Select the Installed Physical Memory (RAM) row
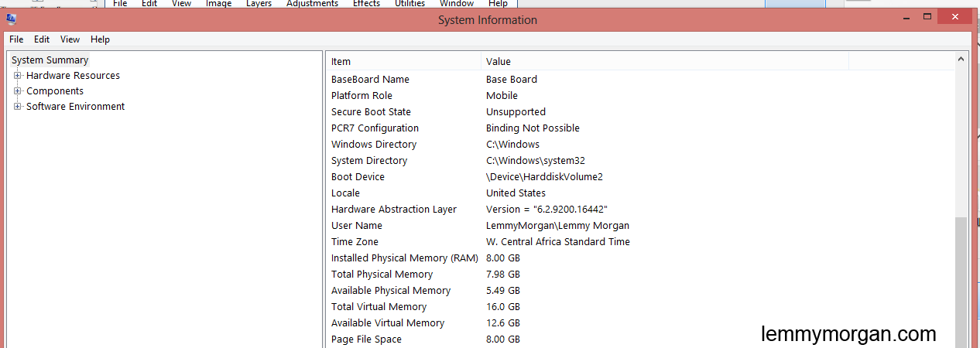This screenshot has height=348, width=980. pos(640,258)
